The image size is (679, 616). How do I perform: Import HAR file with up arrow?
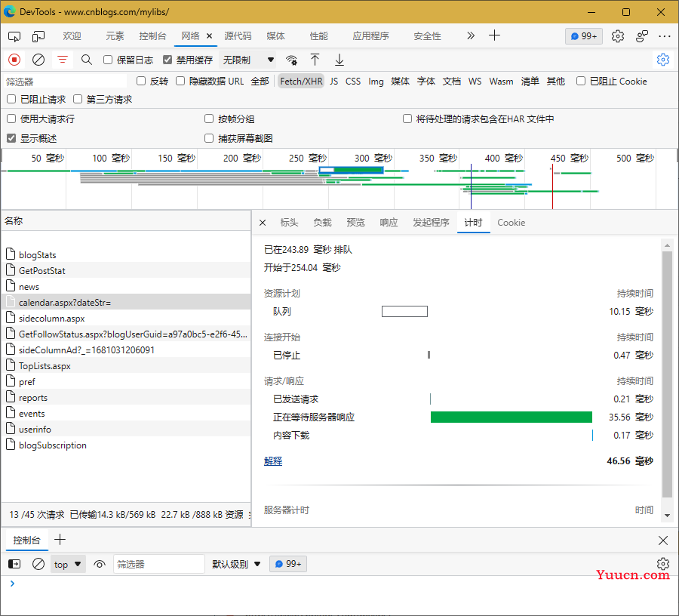click(x=315, y=60)
